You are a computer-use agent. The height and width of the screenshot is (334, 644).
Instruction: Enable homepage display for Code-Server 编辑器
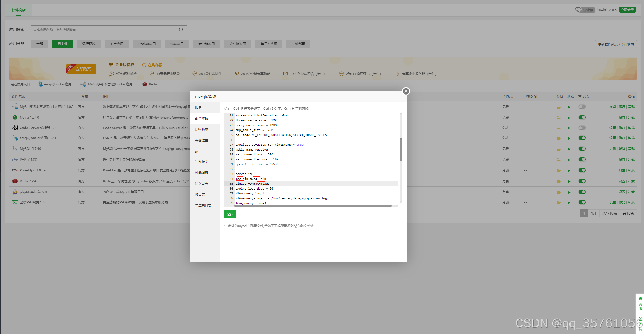pos(582,128)
